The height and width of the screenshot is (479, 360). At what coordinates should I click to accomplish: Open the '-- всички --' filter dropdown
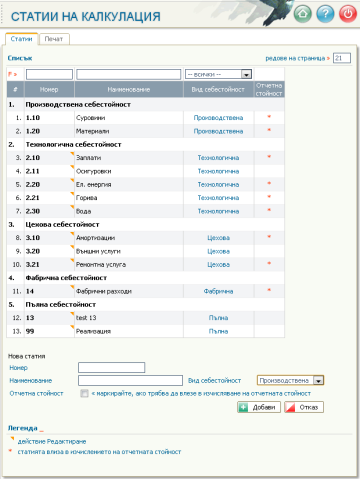tap(218, 74)
